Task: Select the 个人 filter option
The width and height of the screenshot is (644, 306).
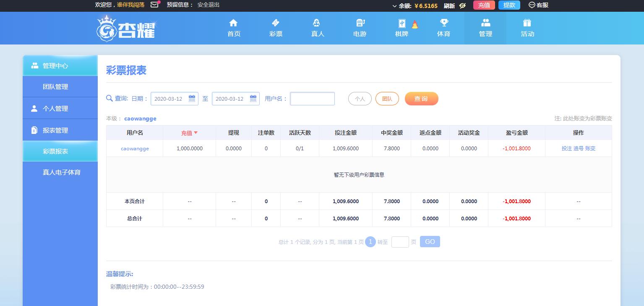Action: pyautogui.click(x=360, y=99)
